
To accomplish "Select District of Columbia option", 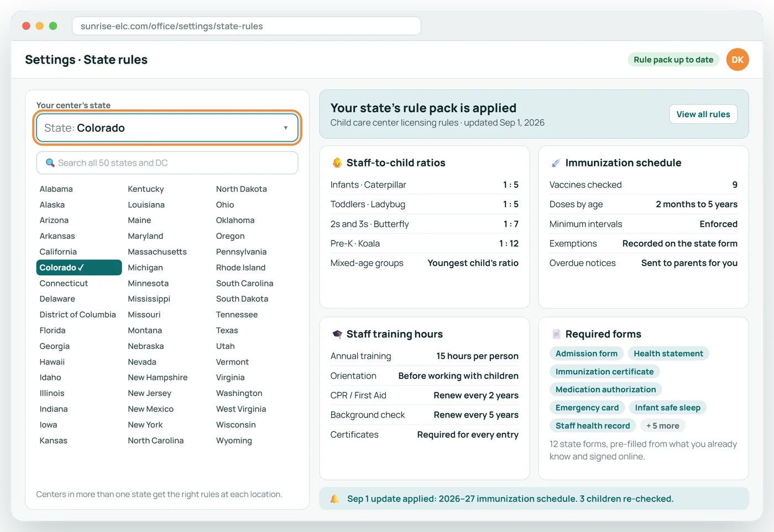I will coord(77,315).
